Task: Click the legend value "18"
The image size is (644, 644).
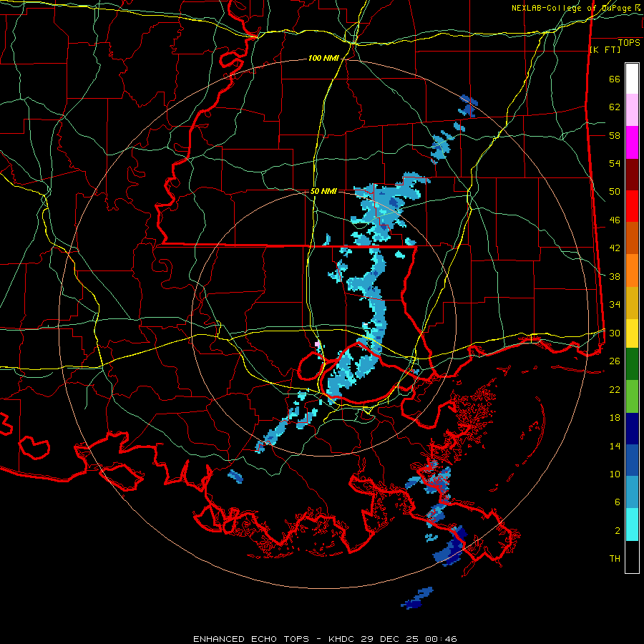Action: [615, 418]
